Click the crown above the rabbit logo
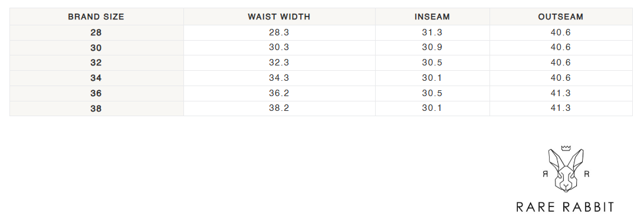Viewport: 644px width, 220px height. pyautogui.click(x=566, y=148)
